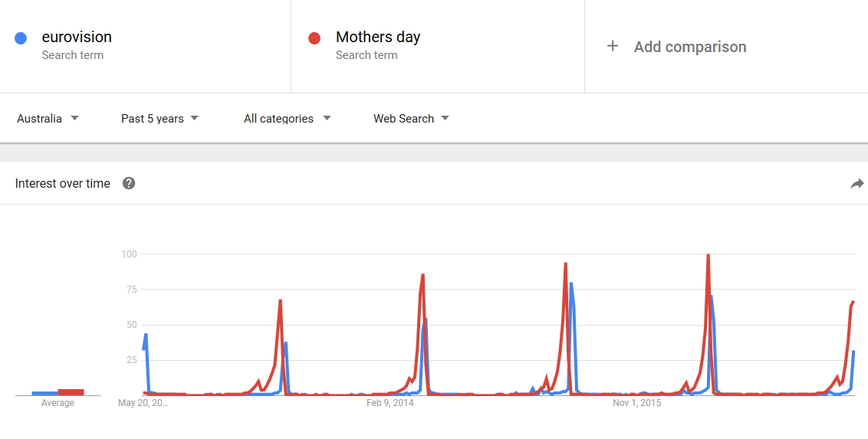Click the share arrow icon

point(856,184)
